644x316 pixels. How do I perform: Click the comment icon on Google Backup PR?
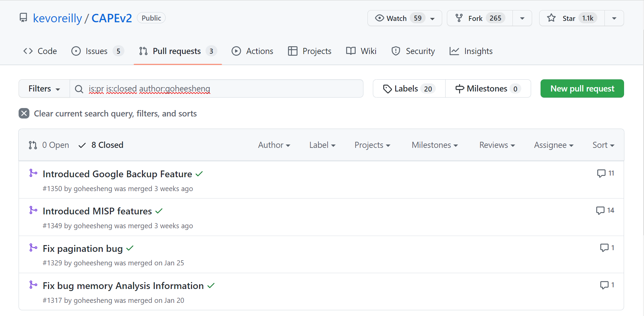(601, 174)
